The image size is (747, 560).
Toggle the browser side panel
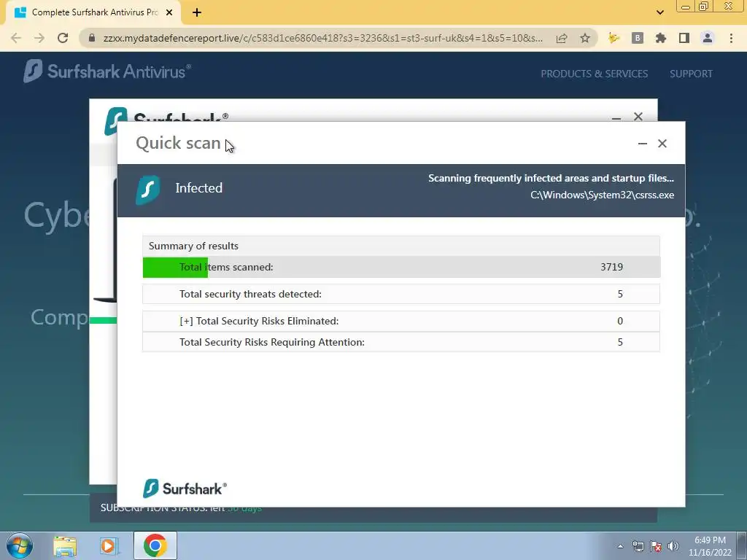point(684,38)
